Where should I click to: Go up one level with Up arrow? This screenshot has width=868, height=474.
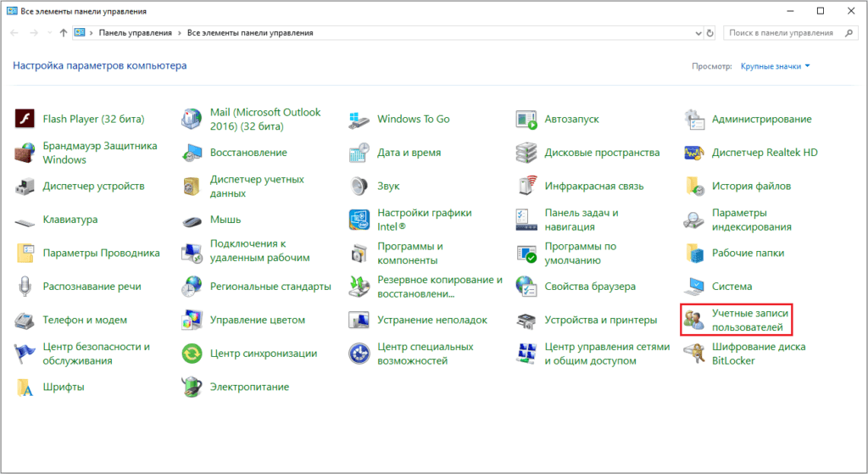point(63,33)
